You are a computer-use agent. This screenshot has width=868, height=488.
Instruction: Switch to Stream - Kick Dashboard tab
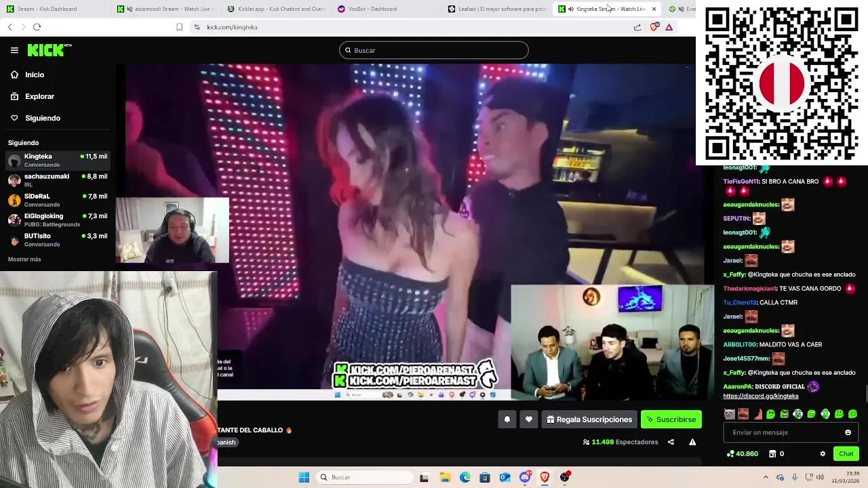(54, 9)
